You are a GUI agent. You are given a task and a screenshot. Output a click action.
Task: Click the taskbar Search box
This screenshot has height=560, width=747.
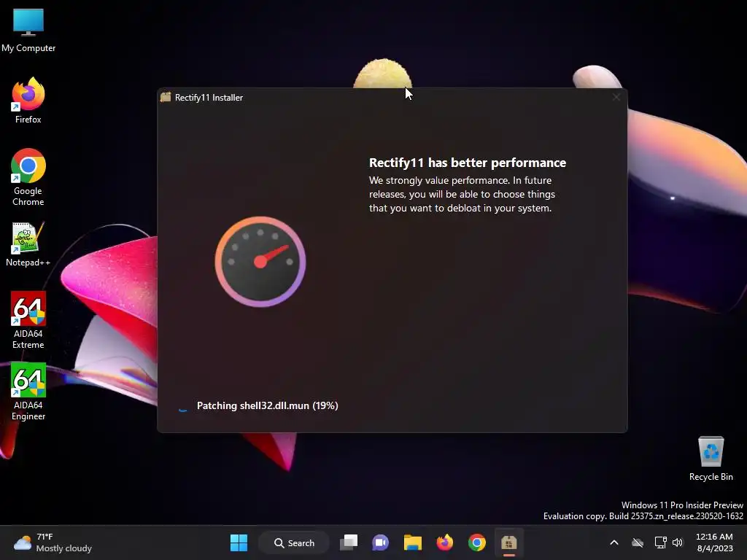[x=294, y=542]
